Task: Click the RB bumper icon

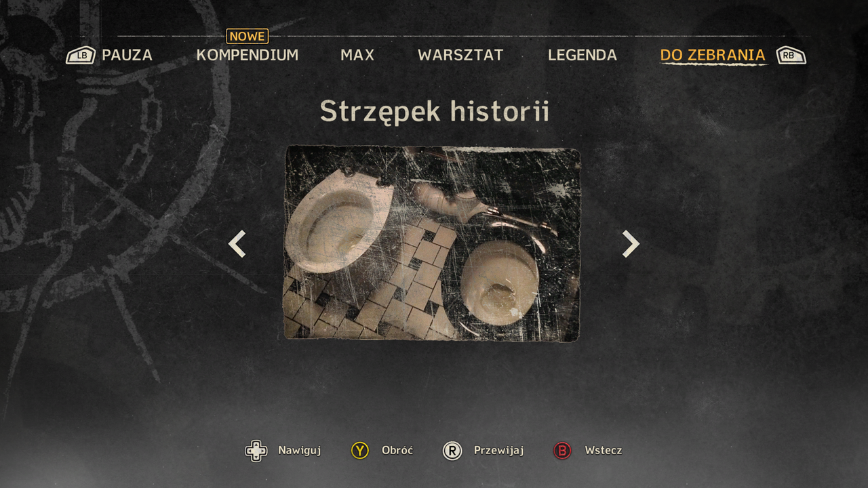Action: [x=791, y=56]
